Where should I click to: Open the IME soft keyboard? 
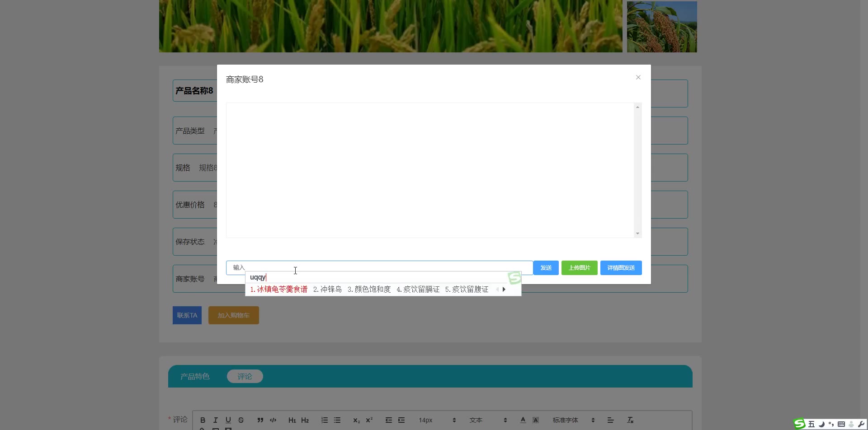[841, 424]
